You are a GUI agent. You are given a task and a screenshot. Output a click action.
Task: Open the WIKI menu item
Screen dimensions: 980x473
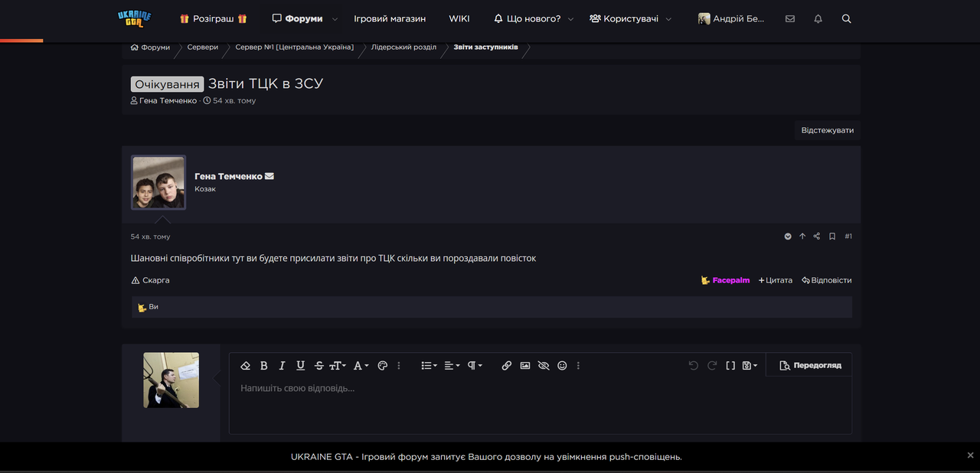tap(459, 18)
